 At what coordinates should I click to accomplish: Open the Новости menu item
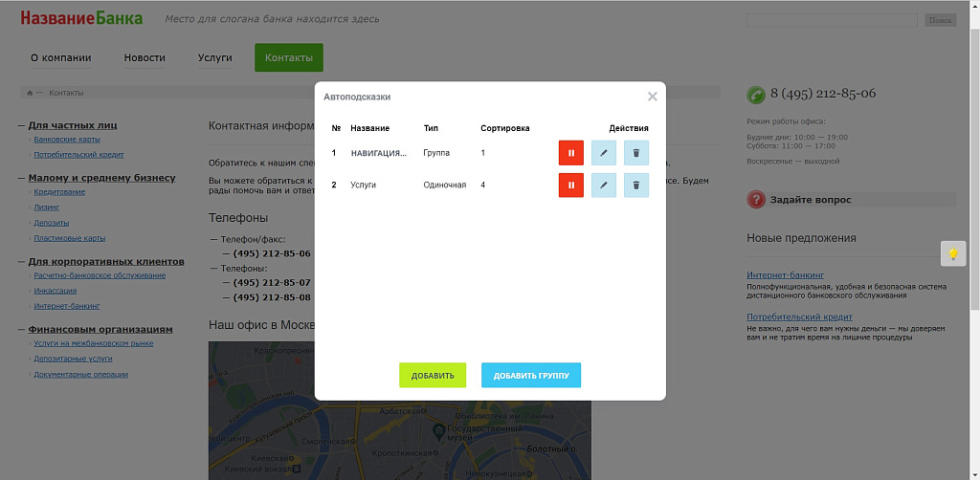tap(145, 57)
